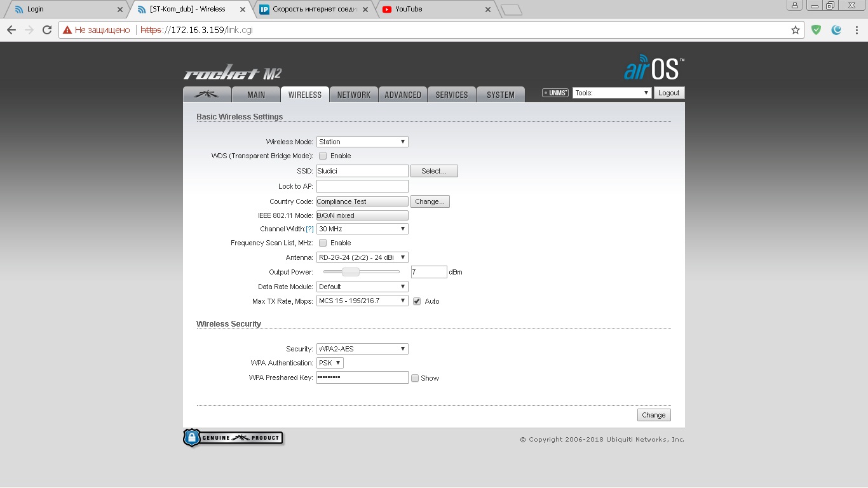Bookmark page with the star icon
The height and width of the screenshot is (488, 868).
795,30
